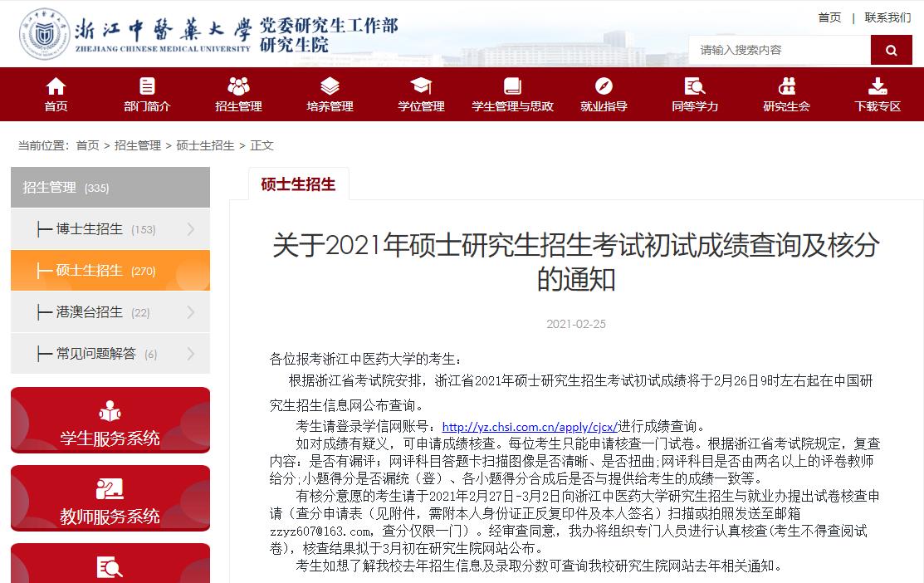Expand the 博士生招生 sidebar arrow
This screenshot has height=583, width=924.
pos(191,229)
